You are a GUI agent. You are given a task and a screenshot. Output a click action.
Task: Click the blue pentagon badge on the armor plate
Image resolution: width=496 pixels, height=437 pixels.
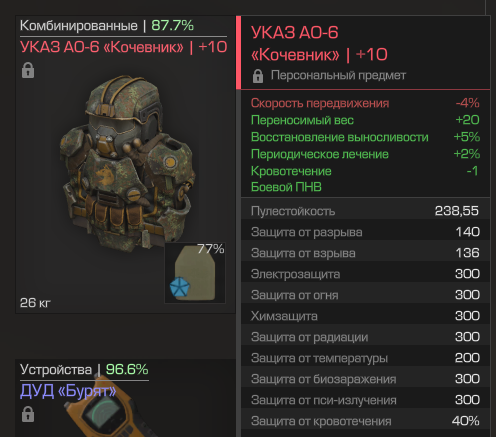[x=179, y=287]
